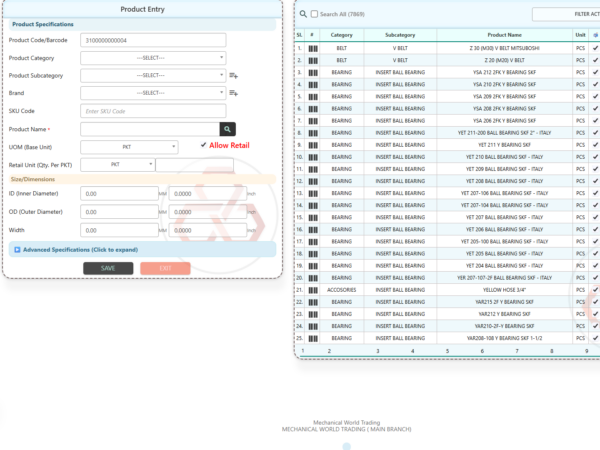Image resolution: width=600 pixels, height=450 pixels.
Task: Toggle checkmark for YET 211 Y BEARING SKF row
Action: (x=595, y=145)
